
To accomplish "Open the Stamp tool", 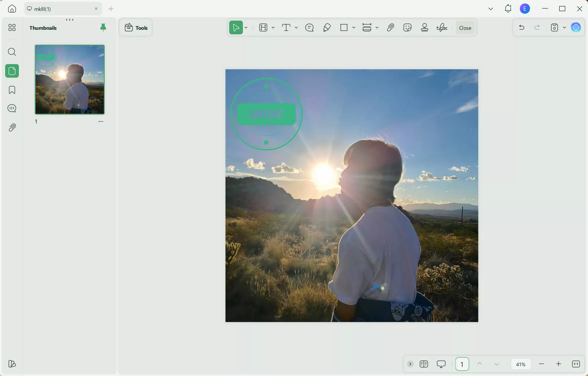I will click(424, 27).
